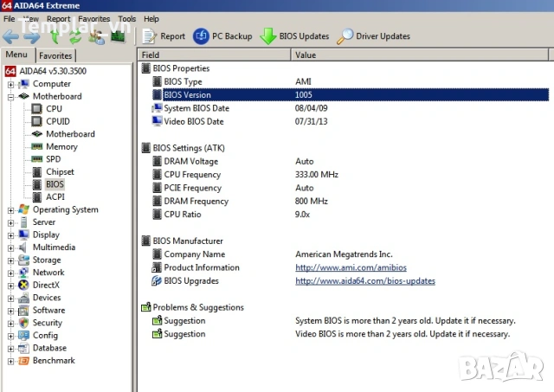Click the Multimedia speaker icon
554x392 pixels.
point(23,247)
